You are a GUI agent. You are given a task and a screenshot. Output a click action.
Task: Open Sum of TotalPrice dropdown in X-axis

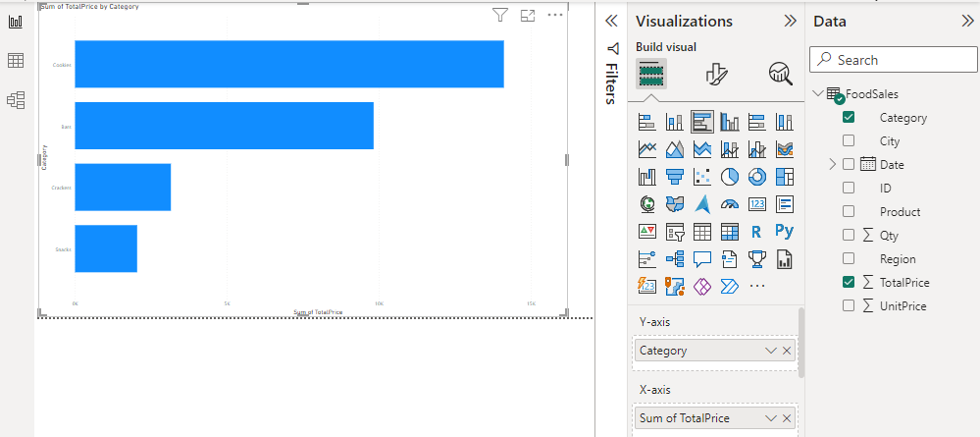(x=771, y=418)
